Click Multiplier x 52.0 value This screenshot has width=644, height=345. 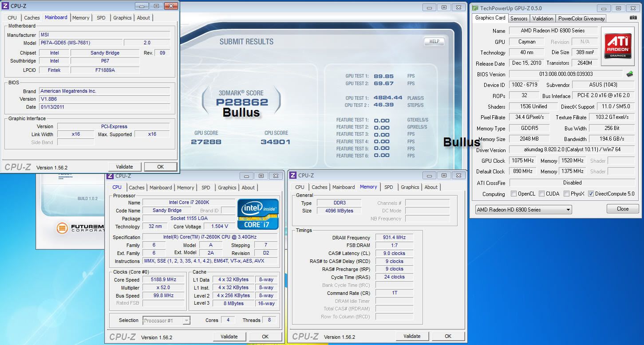(x=163, y=288)
